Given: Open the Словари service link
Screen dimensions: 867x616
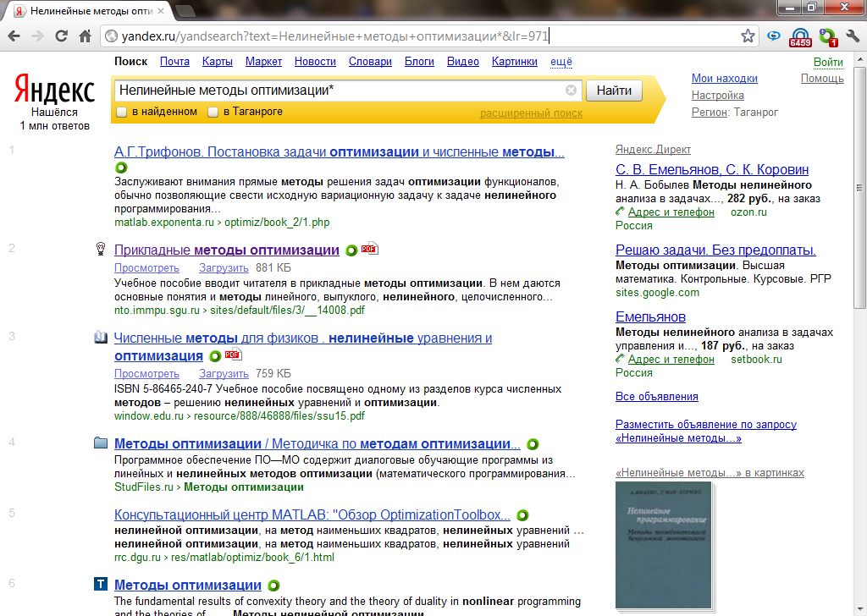Looking at the screenshot, I should point(370,61).
